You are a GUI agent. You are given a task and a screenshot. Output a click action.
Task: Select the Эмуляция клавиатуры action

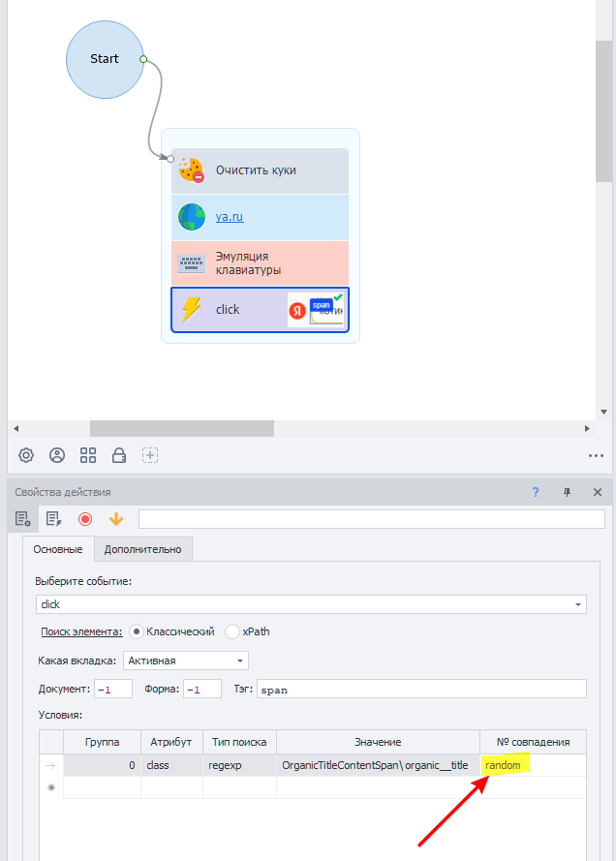tap(260, 263)
